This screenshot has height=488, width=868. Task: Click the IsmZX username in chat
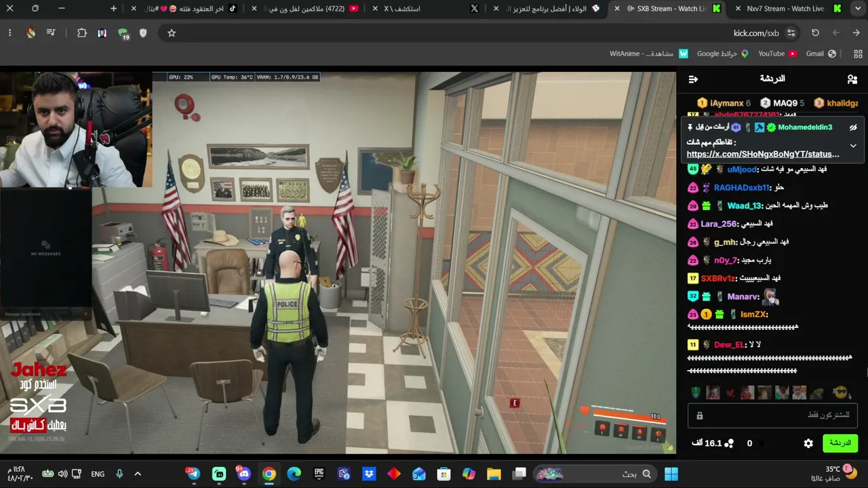(x=753, y=314)
